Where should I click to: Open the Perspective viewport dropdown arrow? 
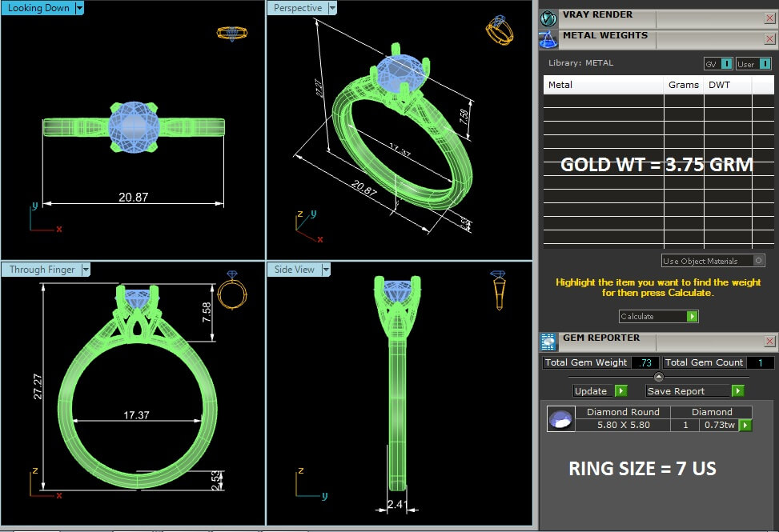331,8
